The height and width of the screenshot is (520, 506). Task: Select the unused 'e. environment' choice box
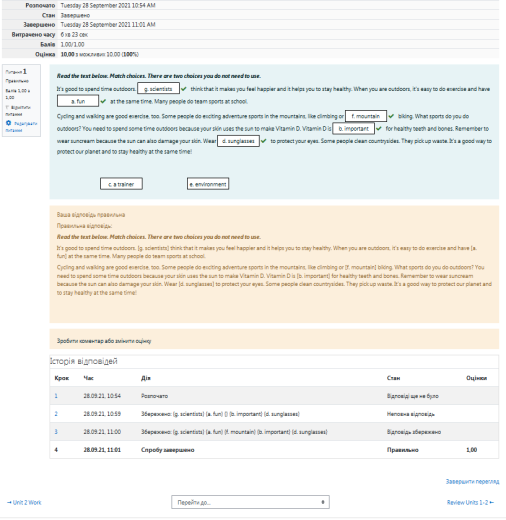coord(208,184)
